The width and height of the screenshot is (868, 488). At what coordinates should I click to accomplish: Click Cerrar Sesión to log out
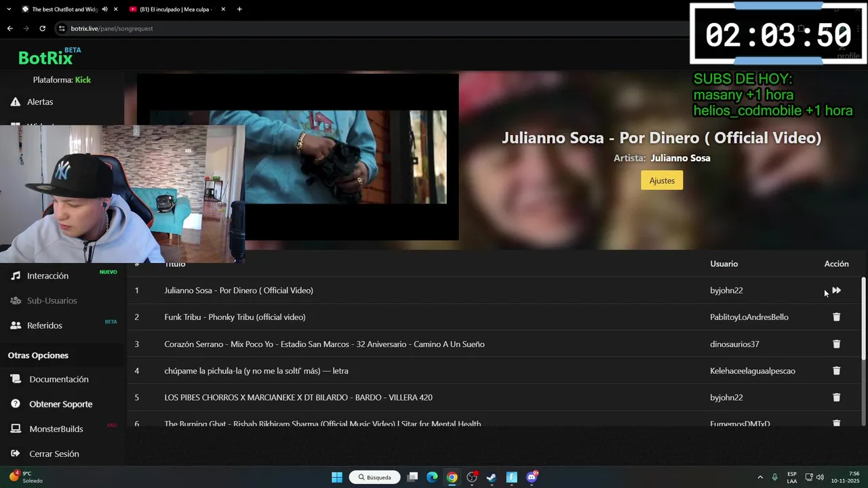pos(54,453)
